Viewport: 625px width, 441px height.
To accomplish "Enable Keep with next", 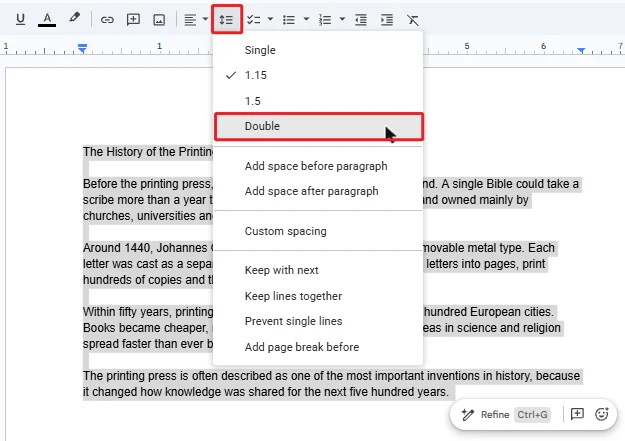I will coord(318,270).
